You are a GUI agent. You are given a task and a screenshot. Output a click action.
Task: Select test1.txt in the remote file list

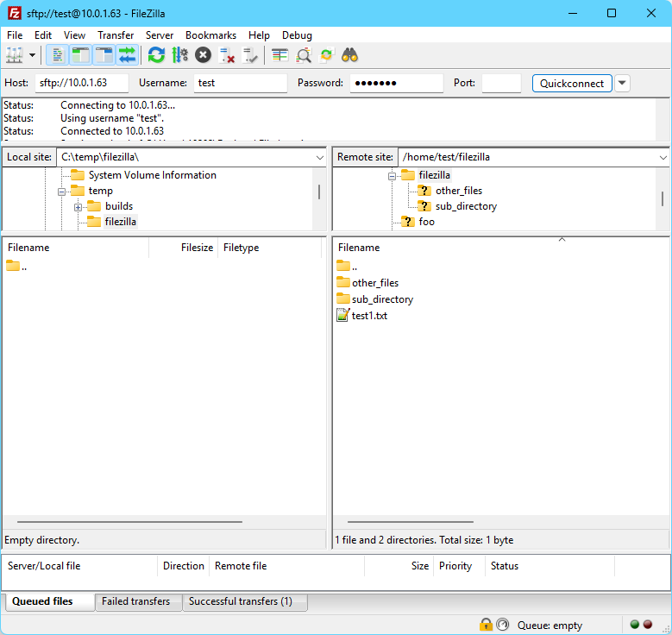click(x=369, y=316)
